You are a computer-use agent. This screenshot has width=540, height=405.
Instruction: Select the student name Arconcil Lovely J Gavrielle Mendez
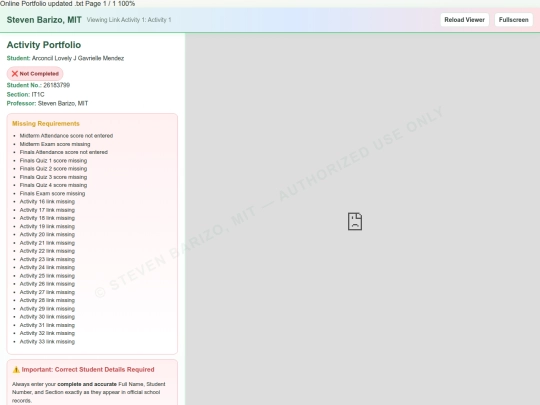[78, 58]
